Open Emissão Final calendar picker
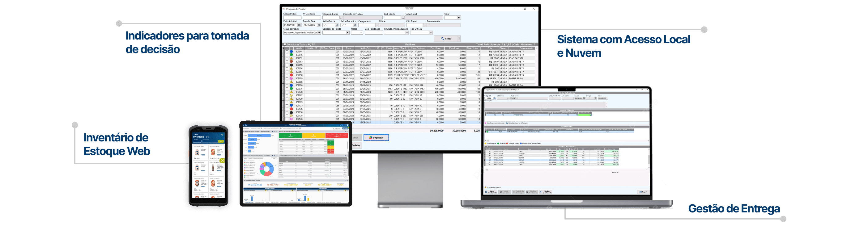868x226 pixels. [x=319, y=25]
